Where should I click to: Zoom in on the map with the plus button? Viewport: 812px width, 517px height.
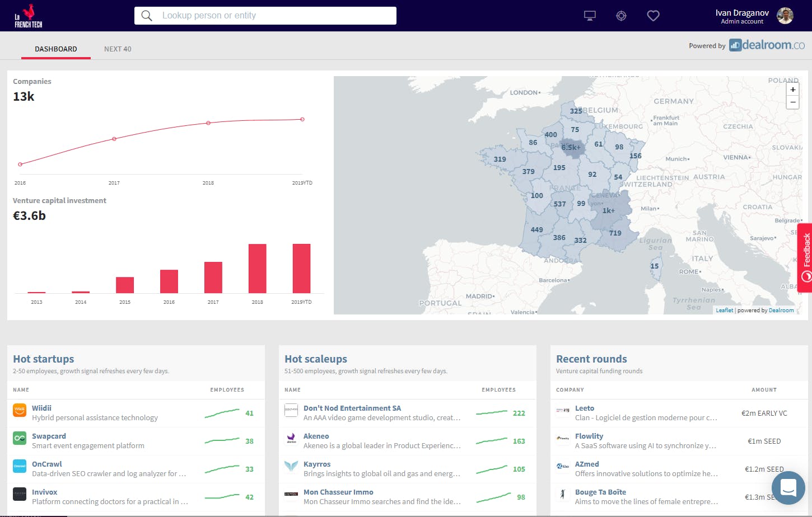pyautogui.click(x=792, y=90)
